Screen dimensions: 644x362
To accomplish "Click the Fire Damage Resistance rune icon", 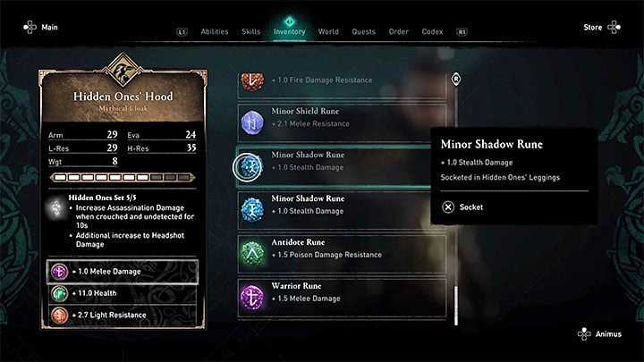I will point(252,81).
